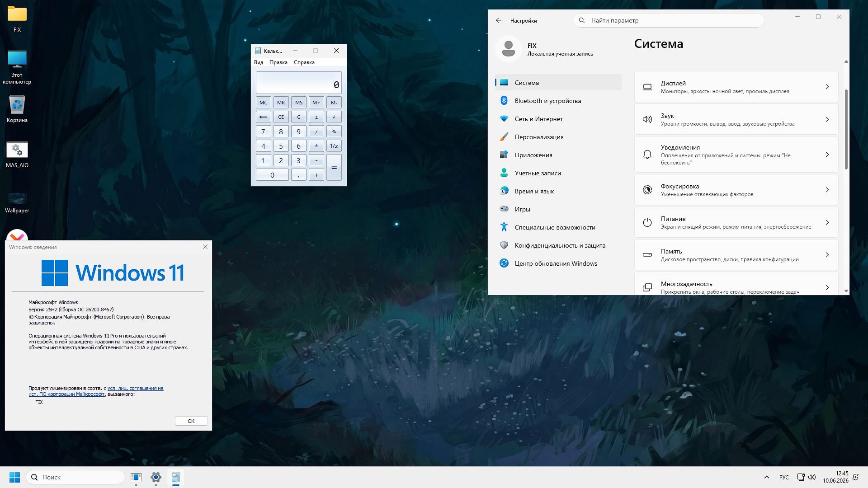868x488 pixels.
Task: Click the backspace arrow key in Calculator
Action: [263, 117]
